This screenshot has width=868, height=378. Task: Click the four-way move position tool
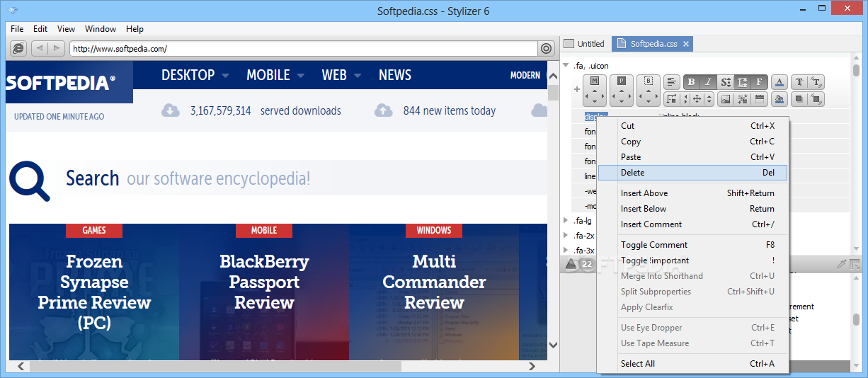pos(697,99)
